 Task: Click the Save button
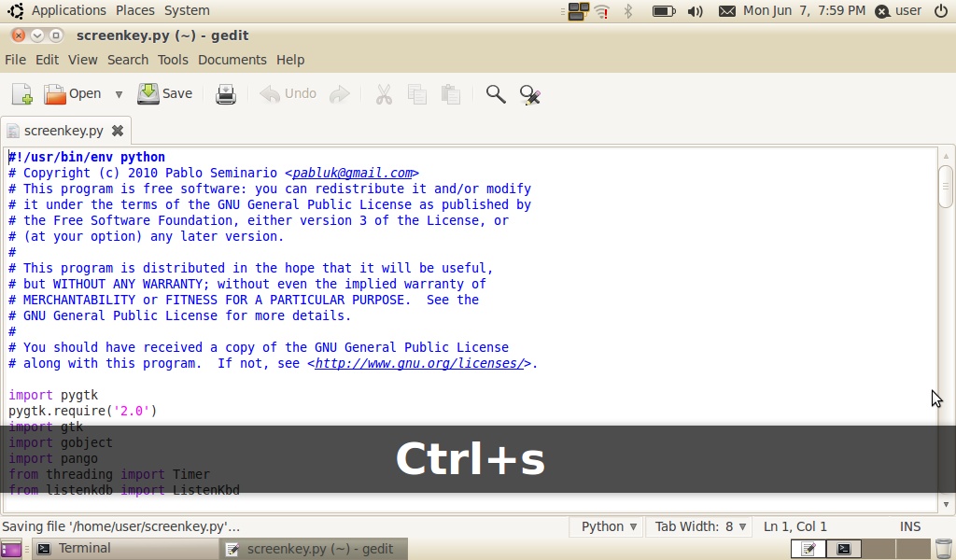pyautogui.click(x=164, y=94)
